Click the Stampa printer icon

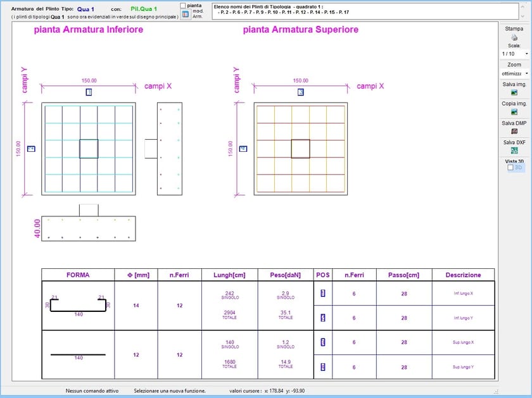513,37
